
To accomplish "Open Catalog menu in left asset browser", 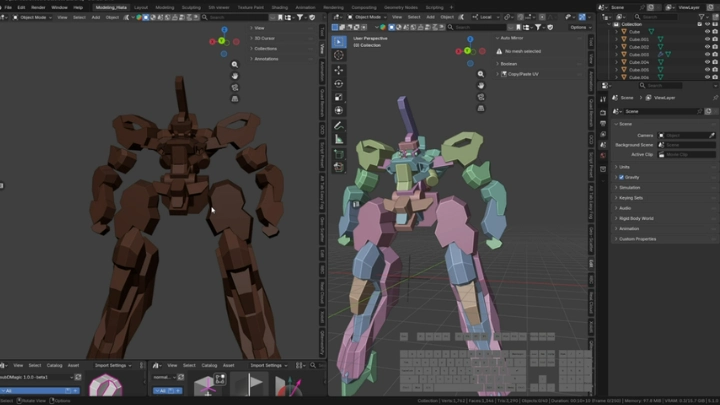I will 54,366.
